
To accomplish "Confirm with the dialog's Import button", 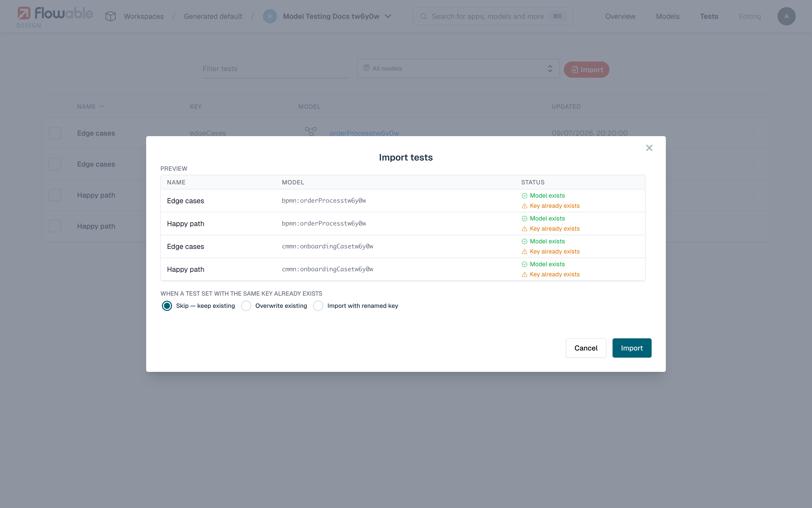I will 632,348.
